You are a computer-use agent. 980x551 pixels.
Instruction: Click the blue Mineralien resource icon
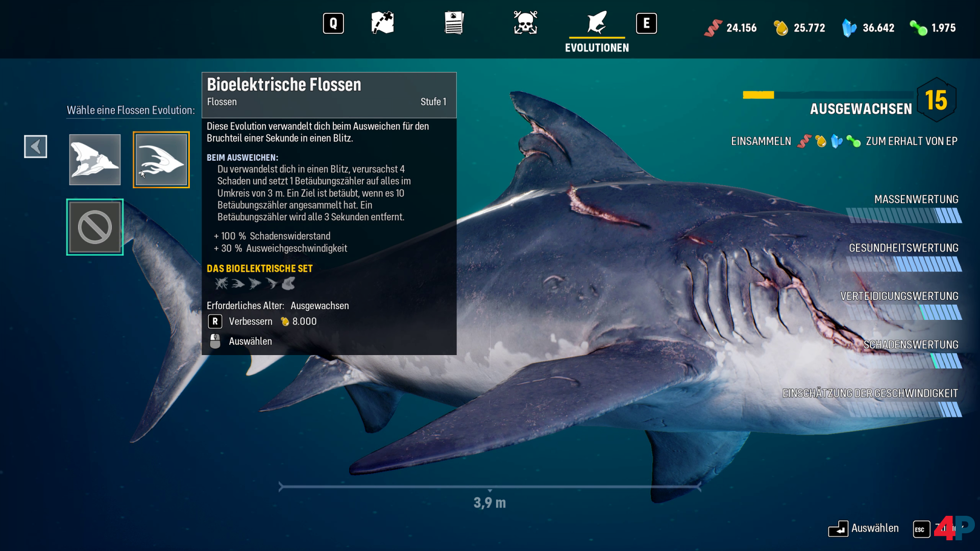click(849, 28)
